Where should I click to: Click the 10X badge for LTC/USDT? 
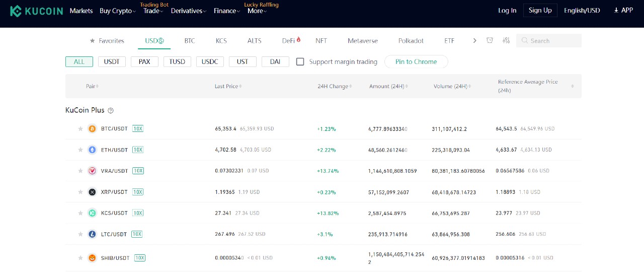point(137,234)
